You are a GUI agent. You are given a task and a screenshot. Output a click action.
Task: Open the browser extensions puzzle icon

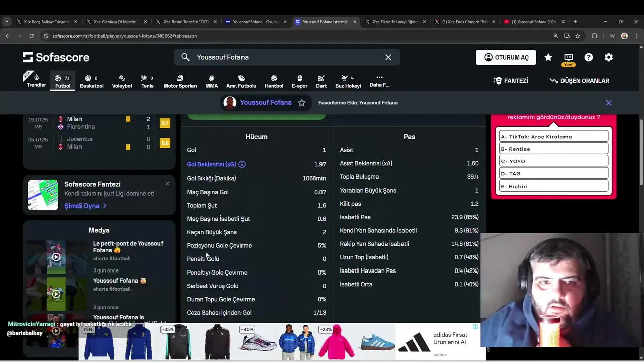point(595,36)
